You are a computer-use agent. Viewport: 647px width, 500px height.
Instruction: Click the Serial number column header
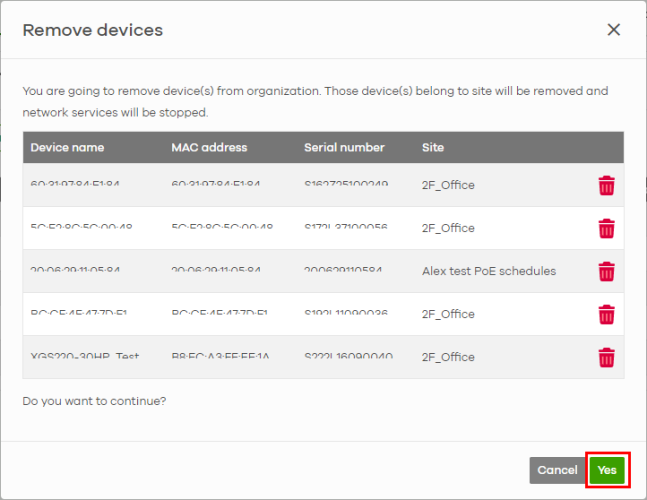pyautogui.click(x=344, y=148)
